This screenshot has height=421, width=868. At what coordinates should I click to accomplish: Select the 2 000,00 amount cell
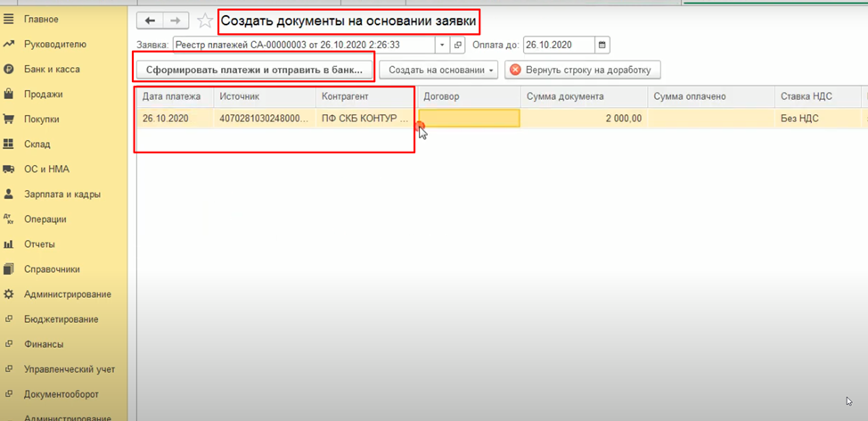pyautogui.click(x=584, y=119)
